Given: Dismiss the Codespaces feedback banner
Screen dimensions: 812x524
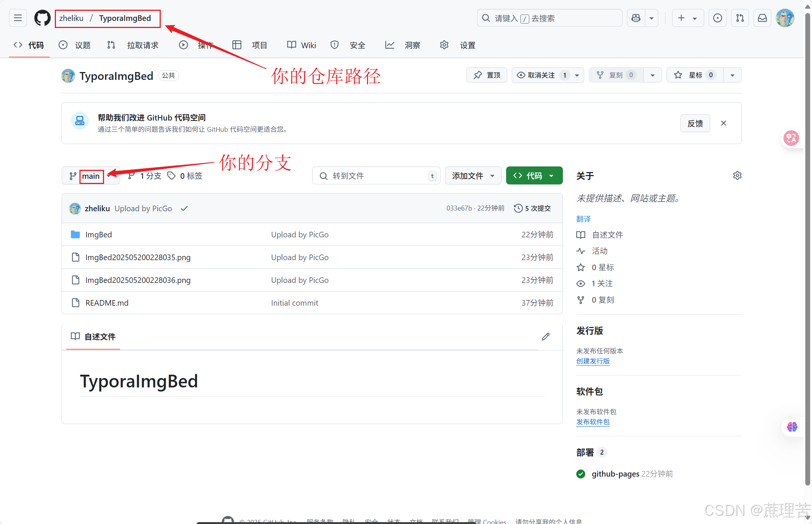Looking at the screenshot, I should coord(724,123).
